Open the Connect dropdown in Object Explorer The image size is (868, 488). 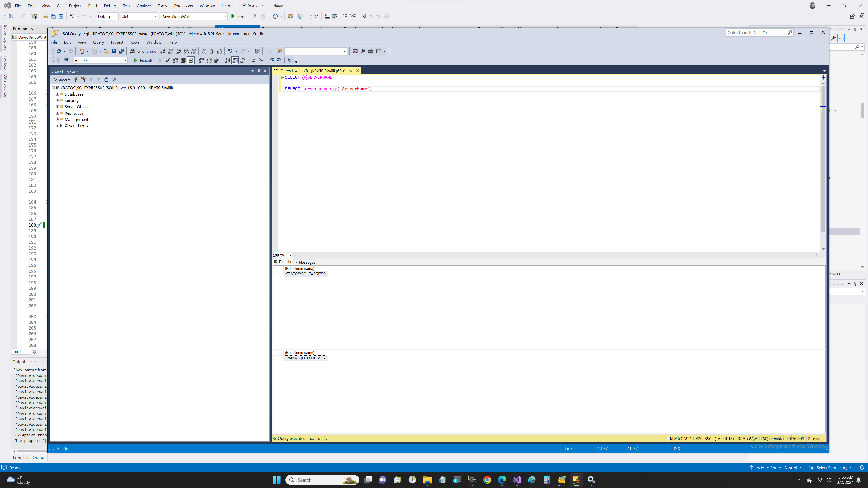pyautogui.click(x=61, y=80)
